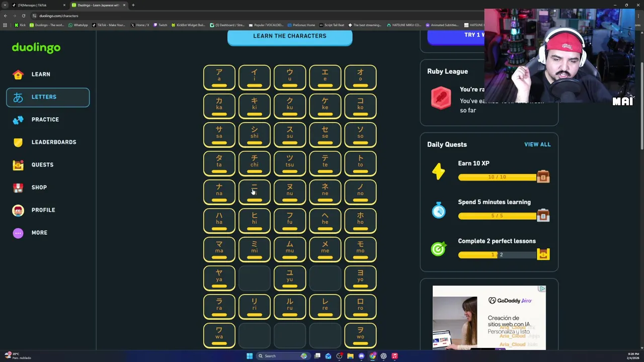
Task: Click the lightning bolt XP quest icon
Action: click(x=439, y=171)
